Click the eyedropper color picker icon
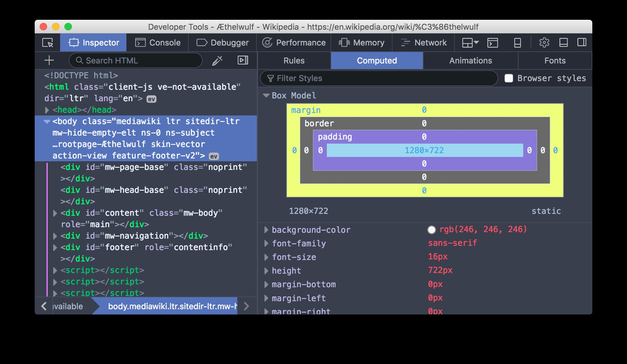The width and height of the screenshot is (627, 364). 217,60
